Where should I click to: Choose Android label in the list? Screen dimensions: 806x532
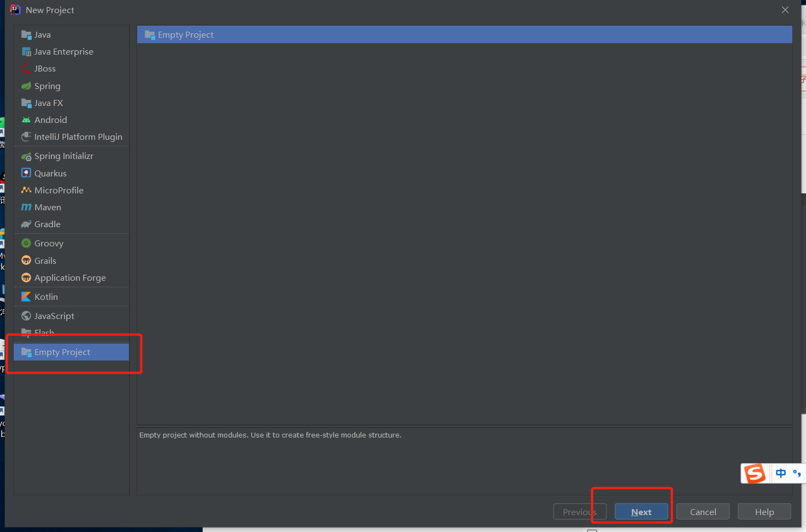click(51, 120)
